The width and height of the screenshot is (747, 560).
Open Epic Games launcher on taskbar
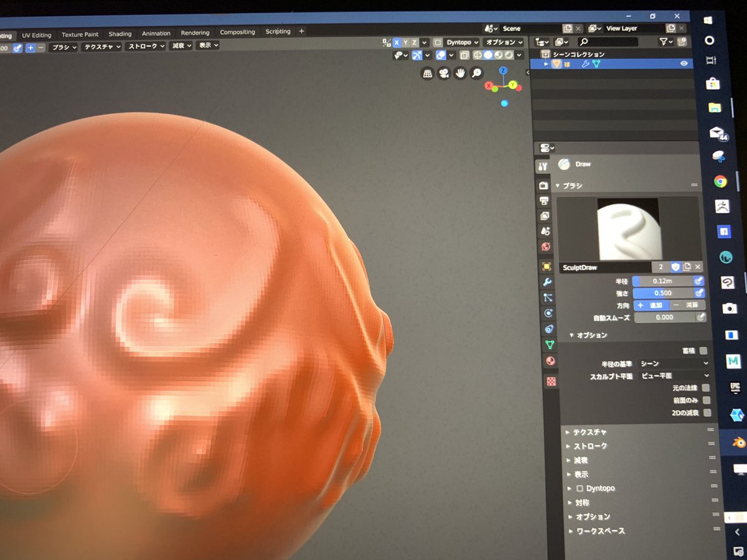[x=735, y=388]
